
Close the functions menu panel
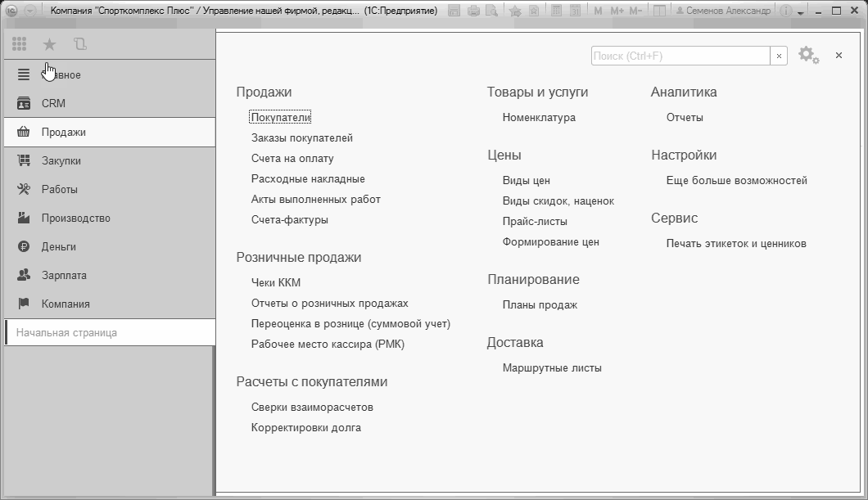(x=839, y=56)
